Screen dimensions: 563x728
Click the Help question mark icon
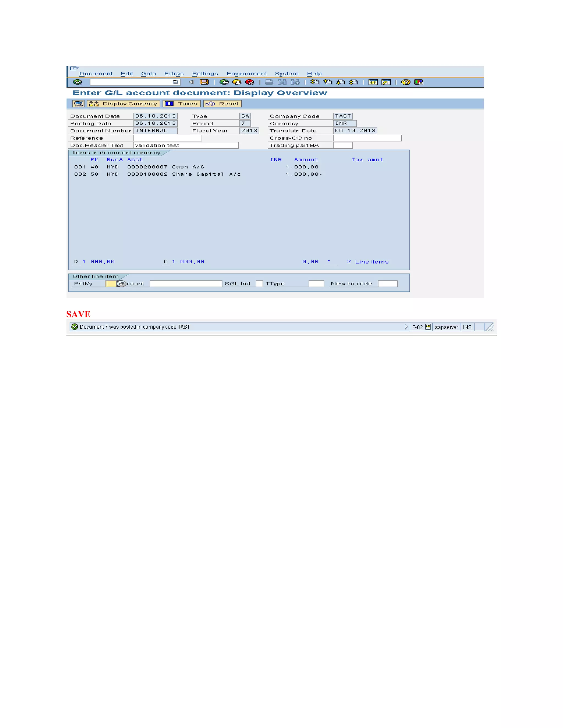click(405, 82)
